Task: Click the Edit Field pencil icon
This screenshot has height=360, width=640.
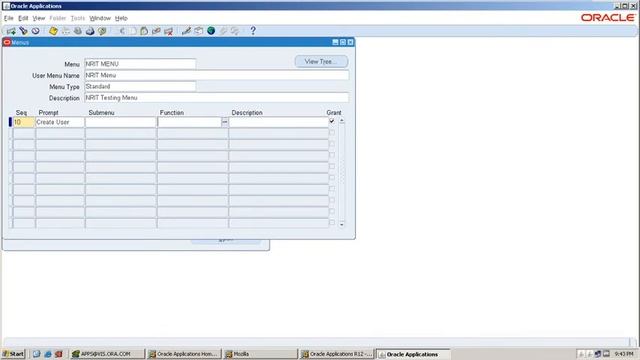Action: [186, 31]
